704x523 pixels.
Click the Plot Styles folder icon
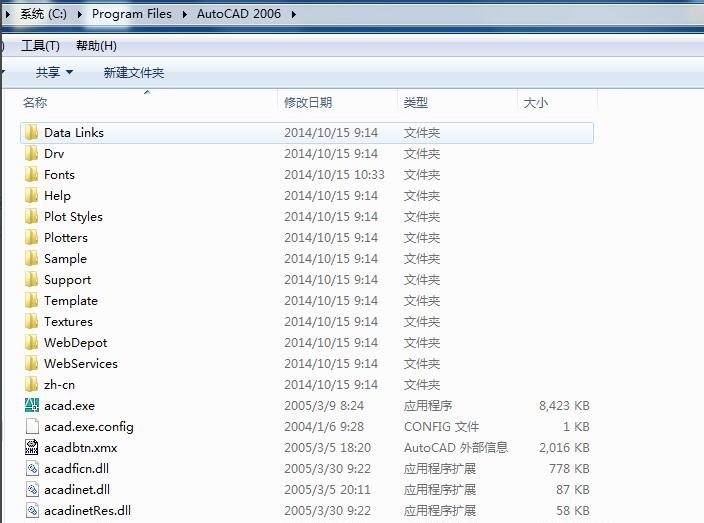click(31, 217)
